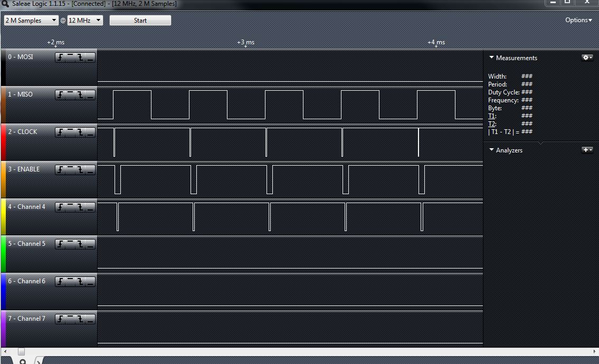Click the 2 - CLOCK channel label

(23, 131)
